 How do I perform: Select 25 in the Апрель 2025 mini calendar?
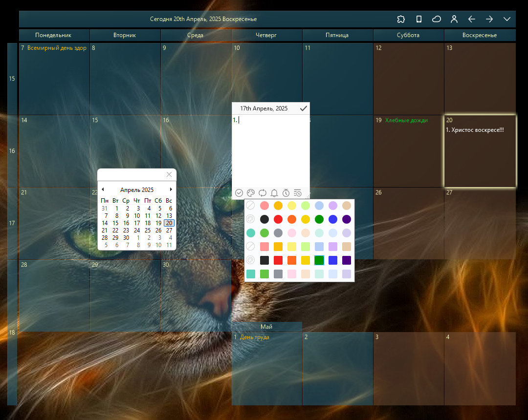148,231
